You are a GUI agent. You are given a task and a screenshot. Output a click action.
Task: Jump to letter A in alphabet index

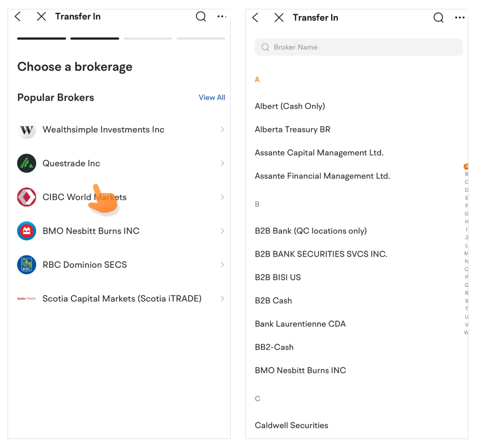pyautogui.click(x=466, y=166)
